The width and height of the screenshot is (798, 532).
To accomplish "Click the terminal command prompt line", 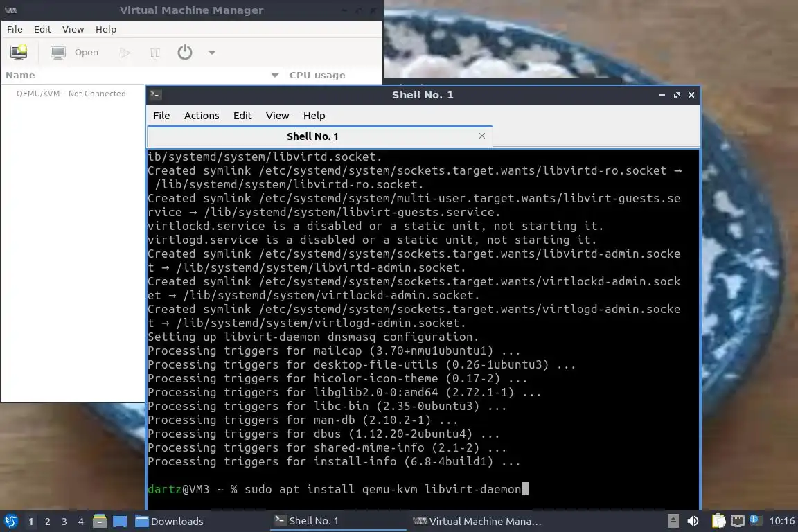I will pos(338,489).
